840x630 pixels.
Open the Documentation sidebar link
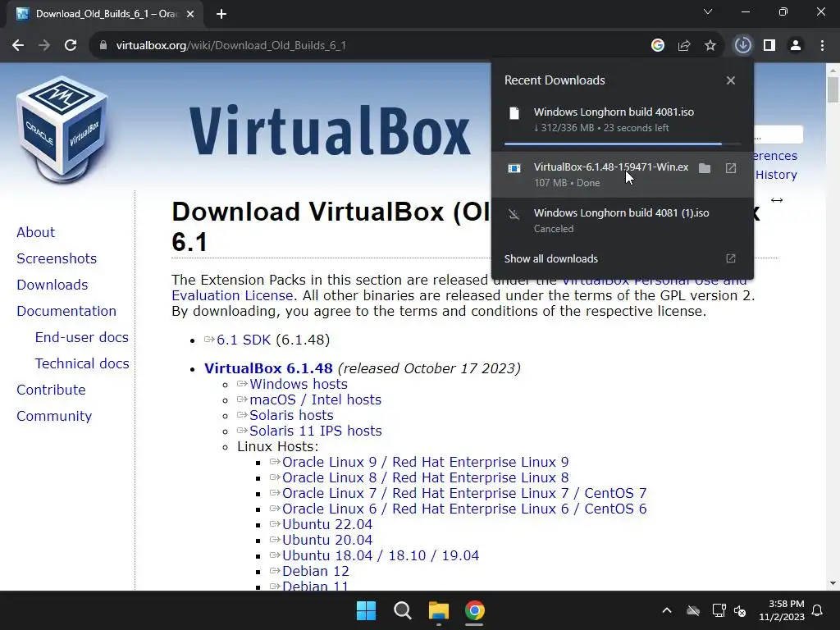66,311
